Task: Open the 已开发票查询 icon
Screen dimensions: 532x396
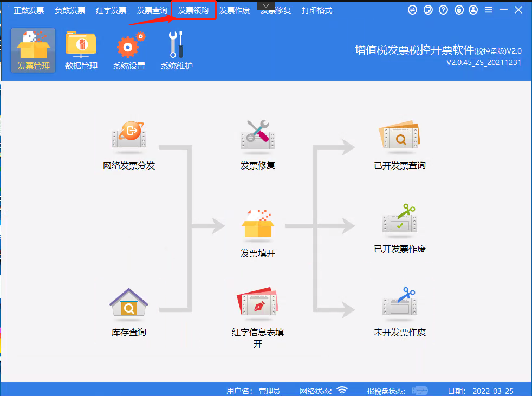Action: point(400,134)
